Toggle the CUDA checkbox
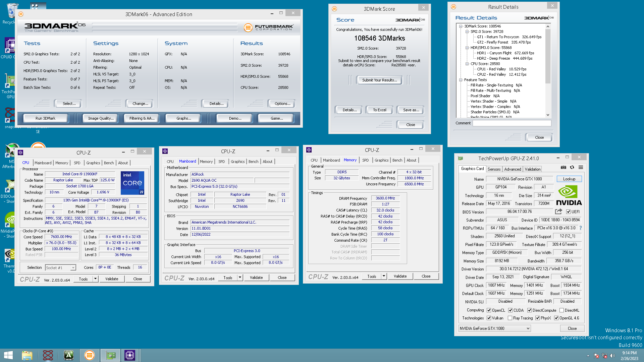644x362 pixels. (x=510, y=310)
